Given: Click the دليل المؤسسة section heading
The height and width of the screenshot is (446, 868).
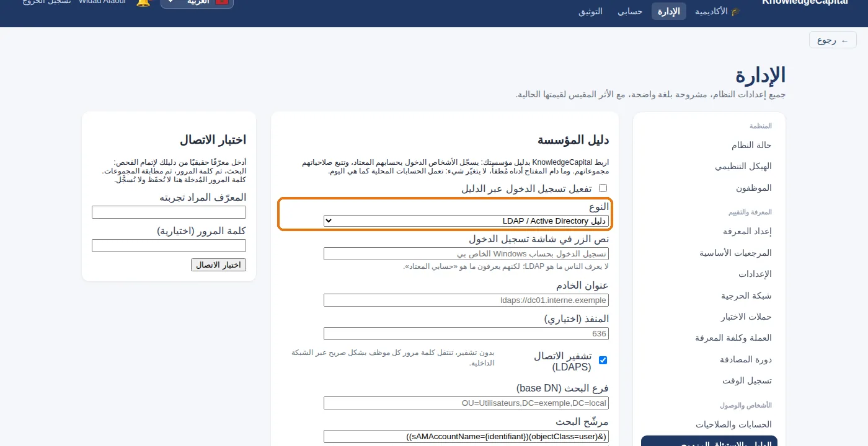Looking at the screenshot, I should click(573, 140).
